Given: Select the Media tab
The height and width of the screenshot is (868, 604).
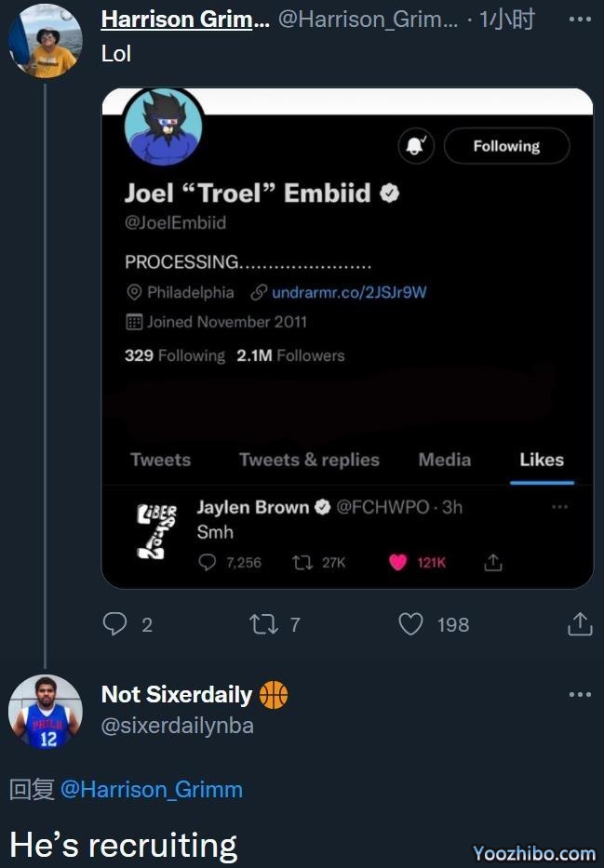Looking at the screenshot, I should click(444, 460).
